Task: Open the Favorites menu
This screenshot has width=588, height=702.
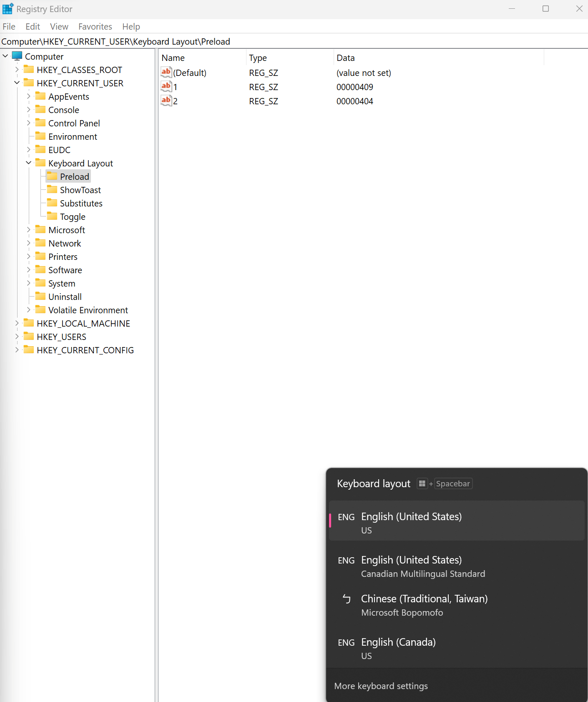Action: point(95,27)
